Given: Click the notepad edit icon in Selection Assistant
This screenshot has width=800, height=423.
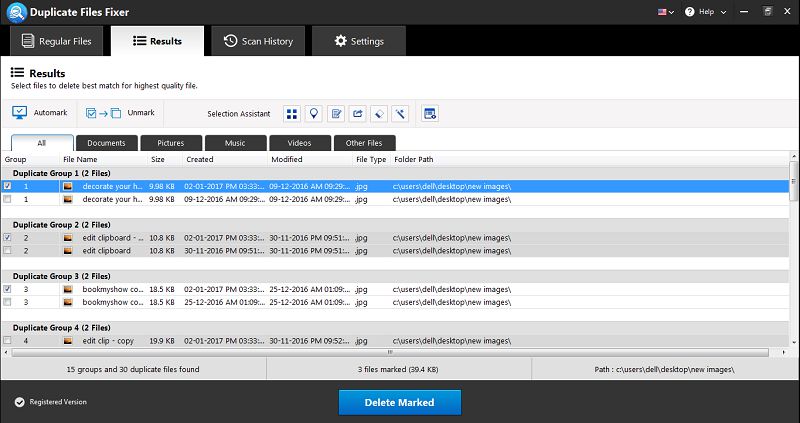Looking at the screenshot, I should pyautogui.click(x=336, y=113).
